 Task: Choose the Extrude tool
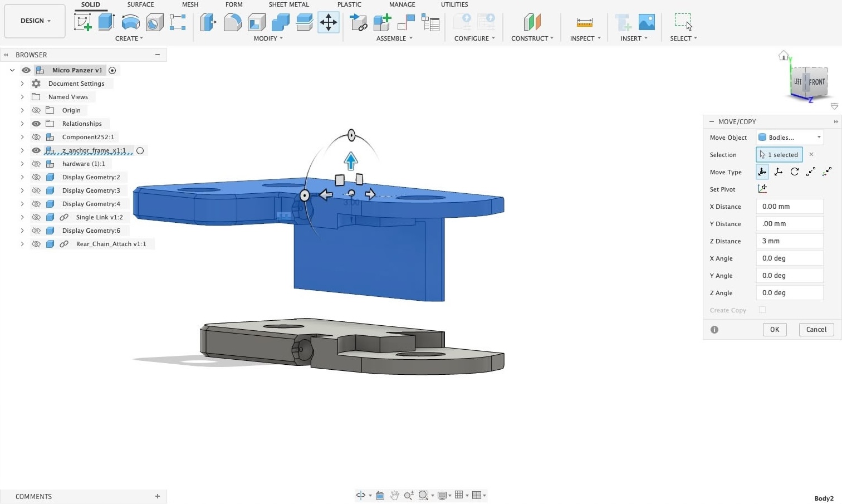coord(106,22)
